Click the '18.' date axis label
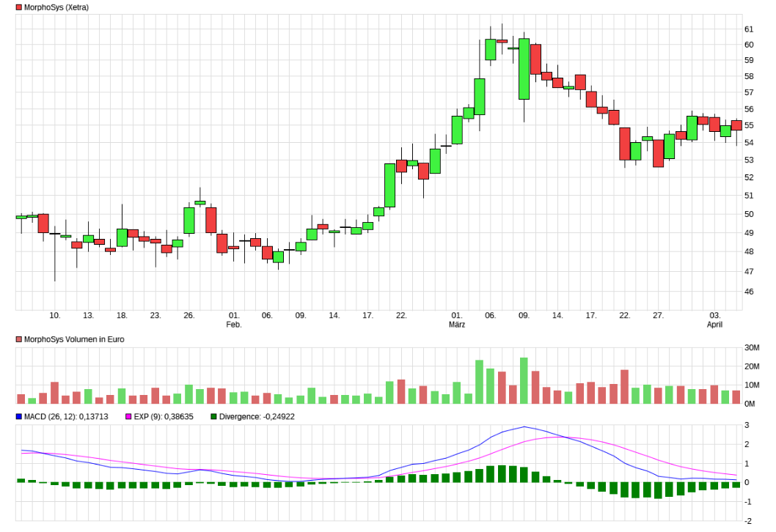Screen dimensions: 776x532 (122, 315)
